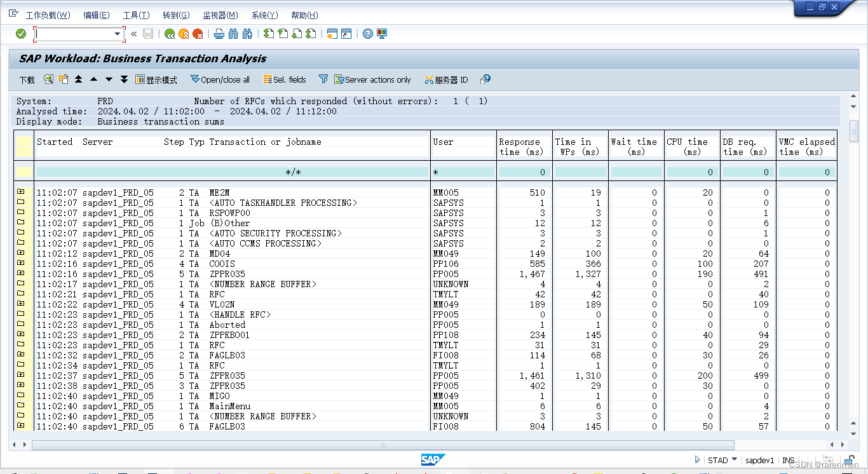Screen dimensions: 868x474
Task: Open the 帮助(H) menu
Action: (304, 15)
